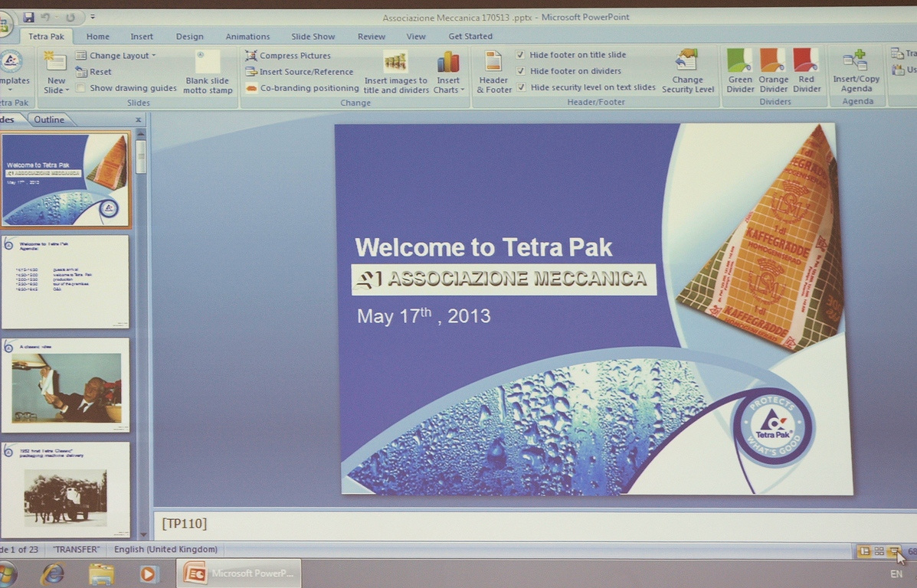Click Insert Source/Reference
Screen dimensions: 917x588
pyautogui.click(x=300, y=72)
